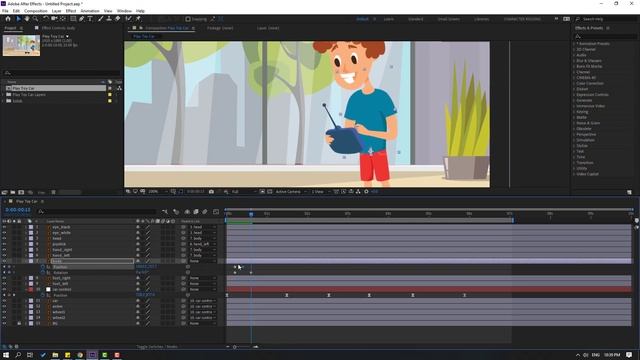
Task: Open File Explorer from the taskbar
Action: pyautogui.click(x=55, y=355)
